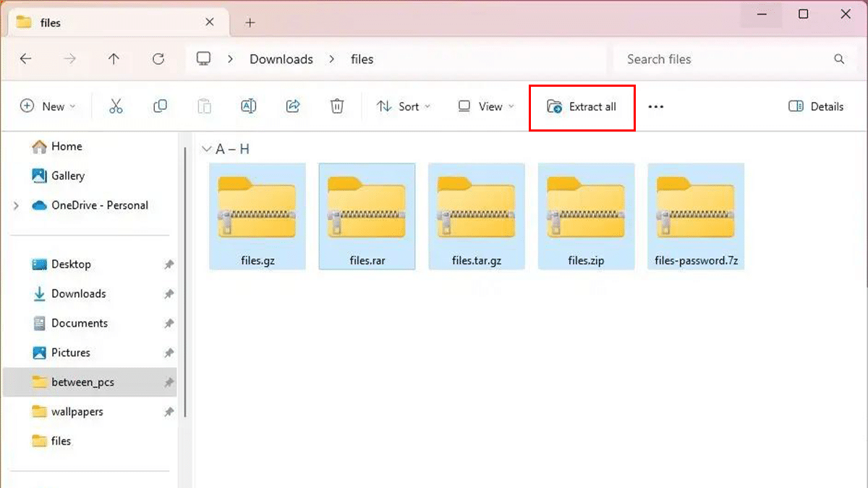Click the Share icon in the toolbar

pos(292,106)
